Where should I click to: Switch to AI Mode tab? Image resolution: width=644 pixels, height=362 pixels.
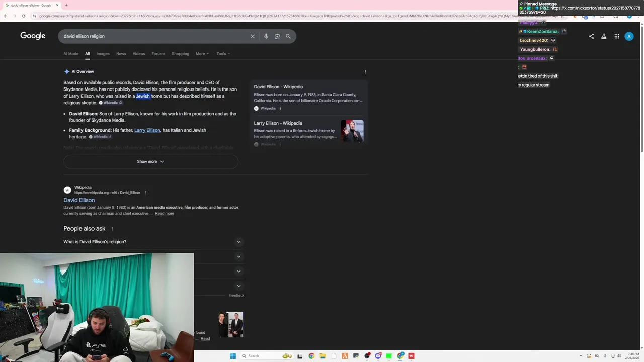[x=71, y=54]
